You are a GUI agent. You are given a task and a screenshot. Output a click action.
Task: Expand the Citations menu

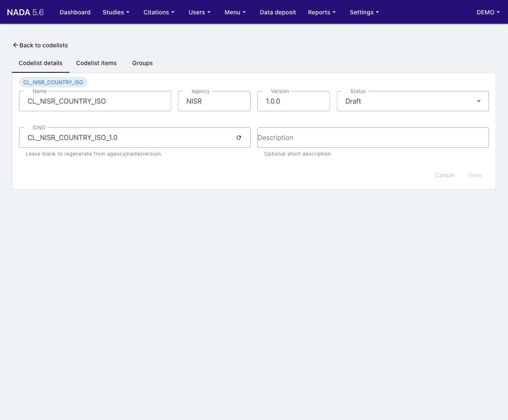[x=159, y=12]
